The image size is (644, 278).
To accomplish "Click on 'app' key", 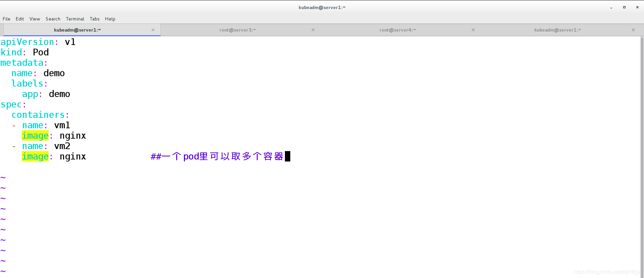I will [30, 94].
